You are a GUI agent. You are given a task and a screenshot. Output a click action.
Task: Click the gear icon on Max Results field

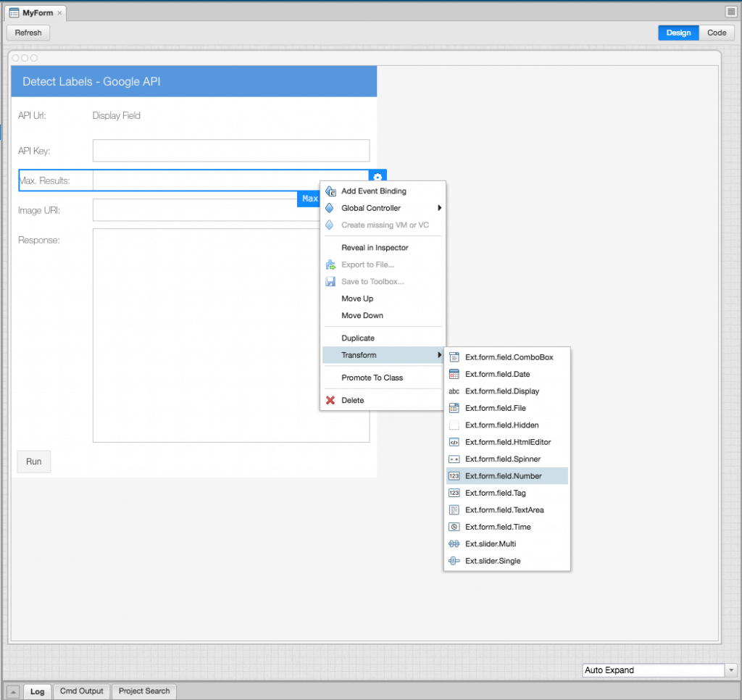click(378, 177)
